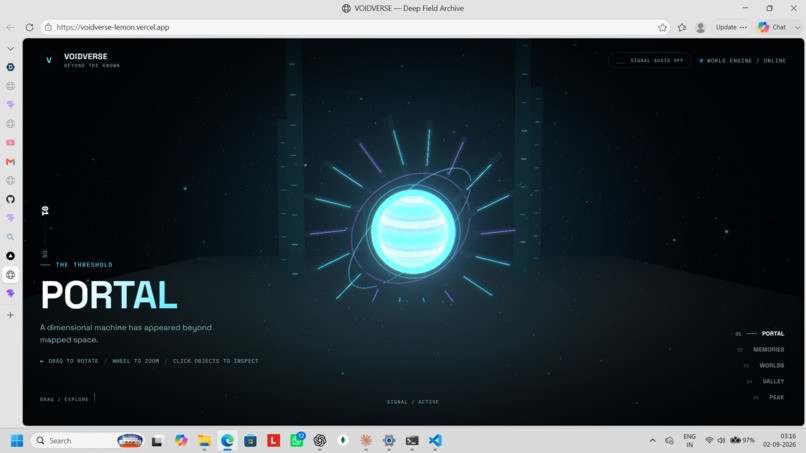Viewport: 806px width, 453px height.
Task: Open the clock showing 03:16
Action: (779, 441)
